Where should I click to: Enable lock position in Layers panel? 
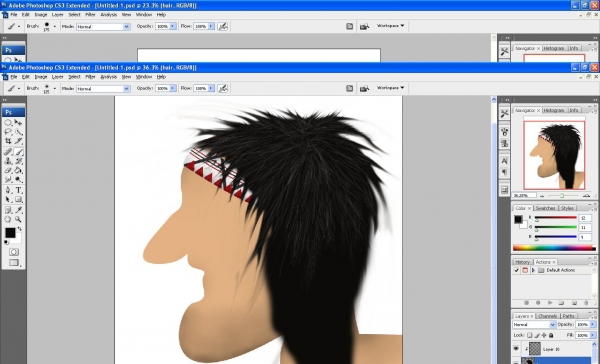(544, 335)
